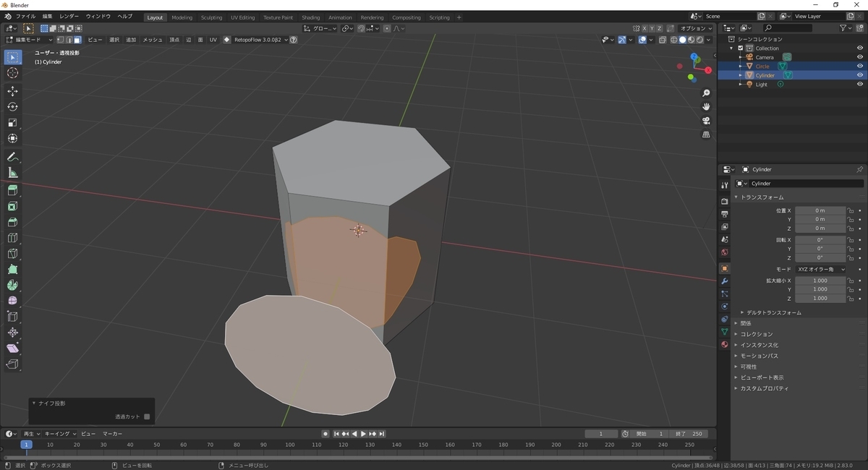Pick the Measure tool
The image size is (868, 470).
point(12,173)
